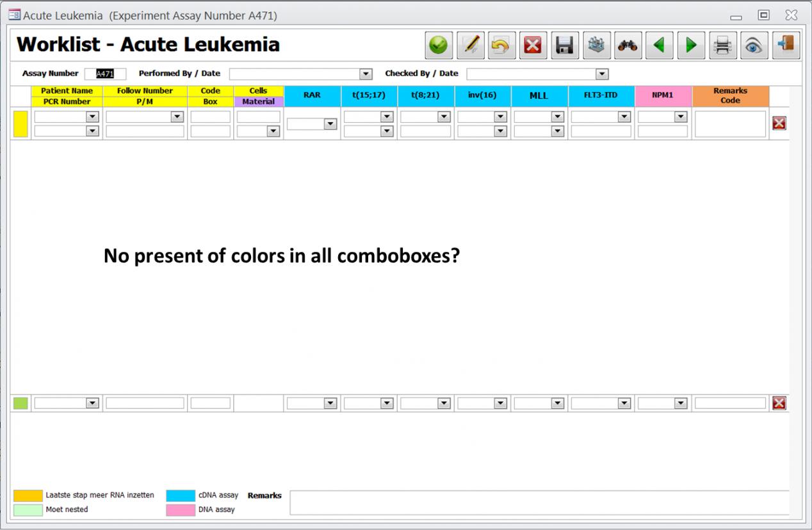Click the Box text field in yellow-marked row
Image resolution: width=812 pixels, height=530 pixels.
[x=210, y=131]
